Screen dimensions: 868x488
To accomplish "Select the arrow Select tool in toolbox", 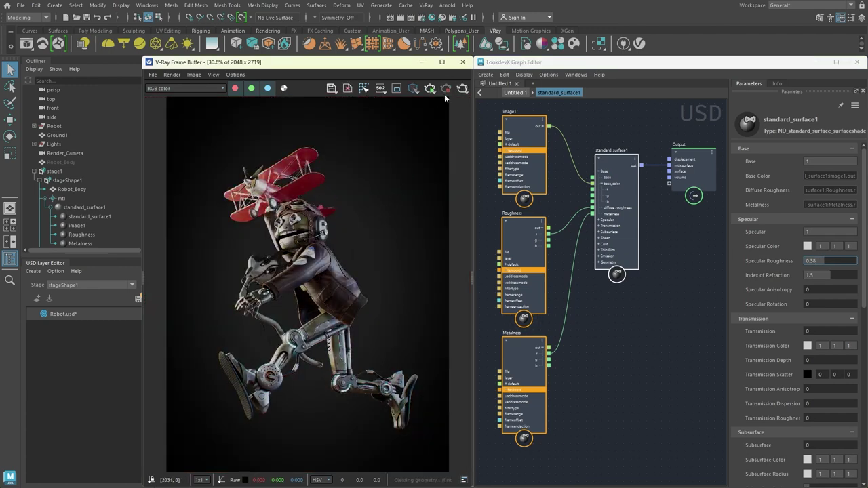I will point(10,70).
